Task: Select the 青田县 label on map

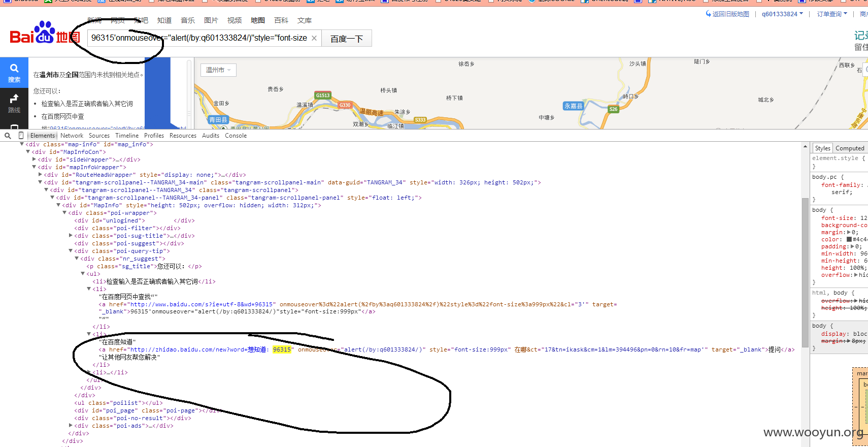Action: (x=218, y=120)
